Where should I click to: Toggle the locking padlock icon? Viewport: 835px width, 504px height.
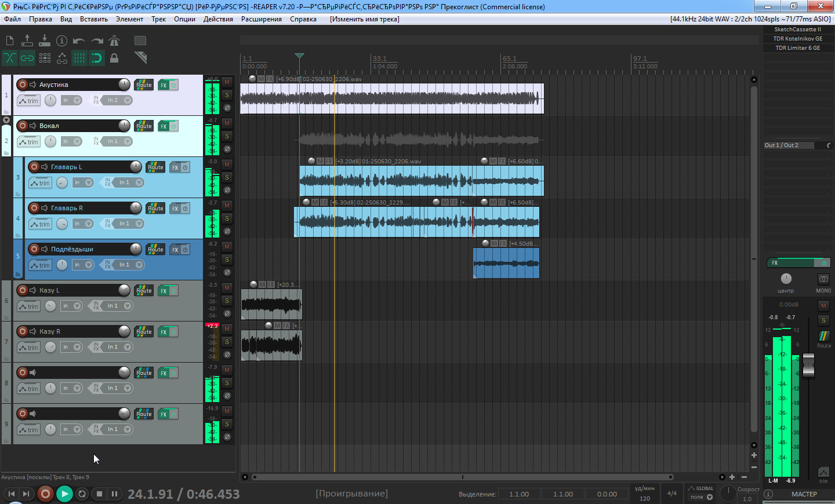point(114,58)
